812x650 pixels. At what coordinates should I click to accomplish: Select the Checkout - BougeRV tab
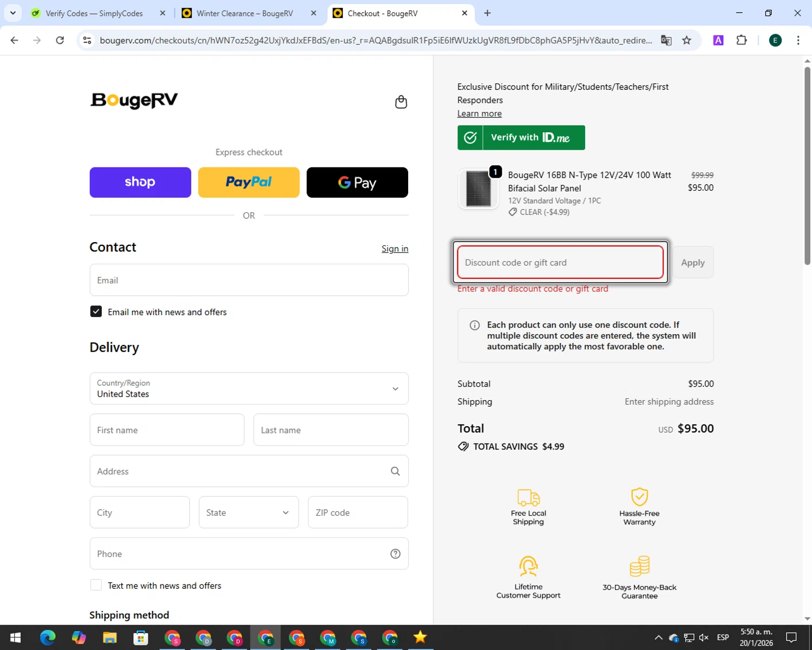401,13
